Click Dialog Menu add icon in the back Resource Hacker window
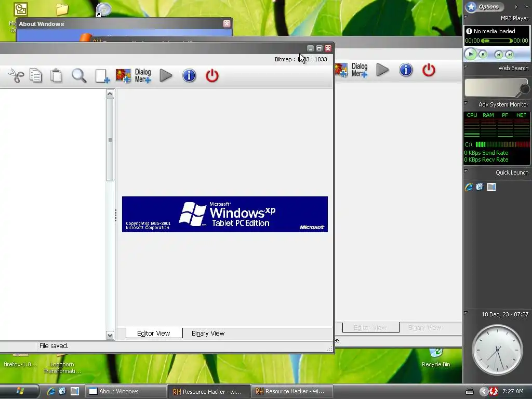Viewport: 532px width, 399px height. [x=360, y=70]
